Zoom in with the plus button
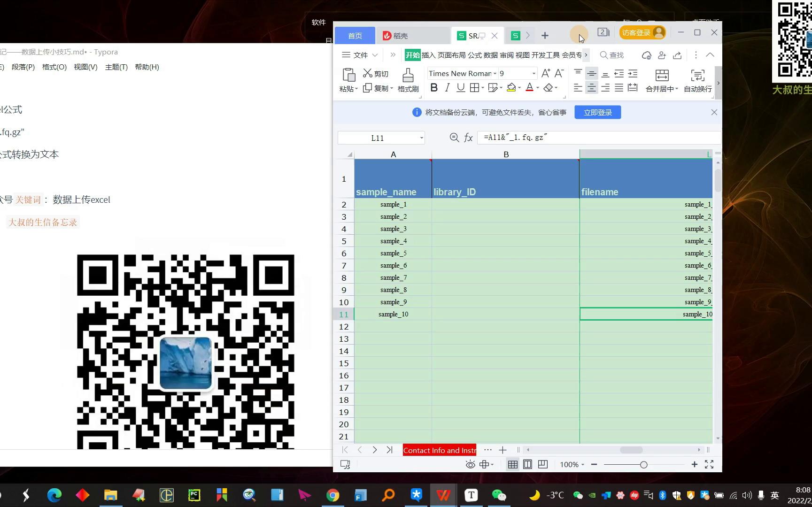The height and width of the screenshot is (507, 812). (x=694, y=464)
